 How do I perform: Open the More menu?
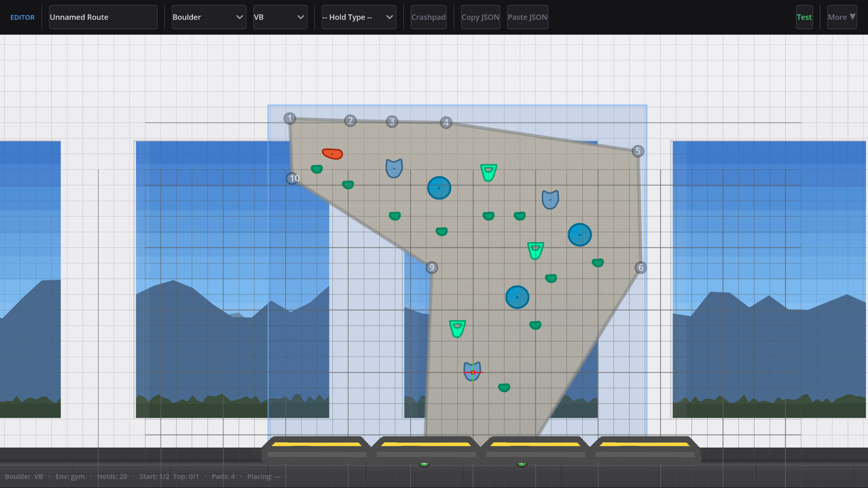pyautogui.click(x=841, y=17)
